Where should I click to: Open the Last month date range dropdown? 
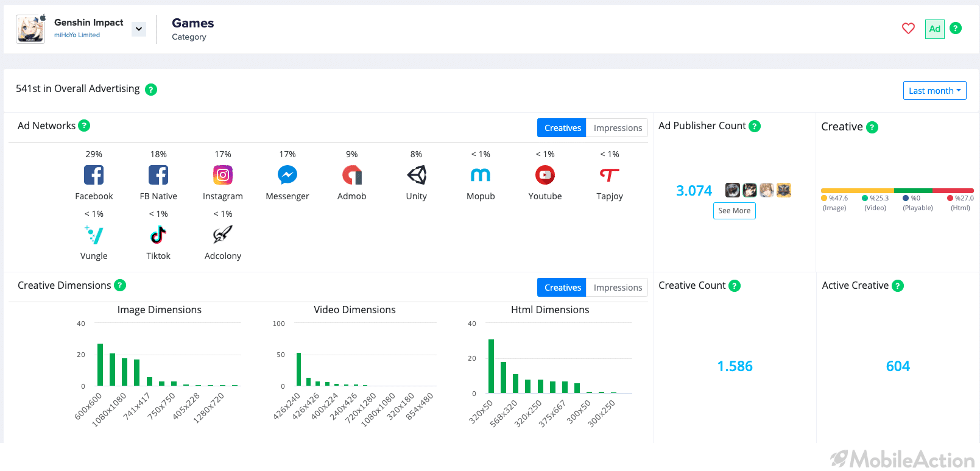point(934,91)
